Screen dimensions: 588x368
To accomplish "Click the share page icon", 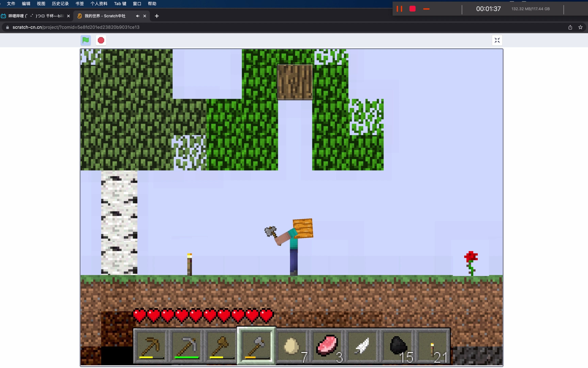I will (570, 27).
